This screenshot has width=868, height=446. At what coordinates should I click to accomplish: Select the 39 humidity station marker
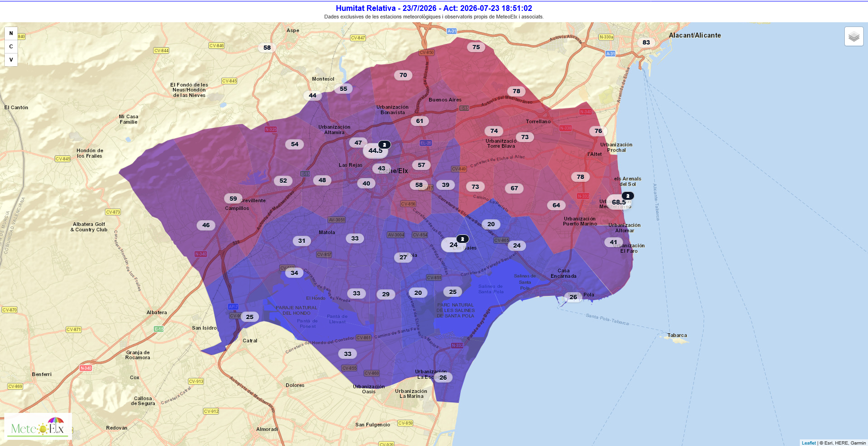click(446, 185)
